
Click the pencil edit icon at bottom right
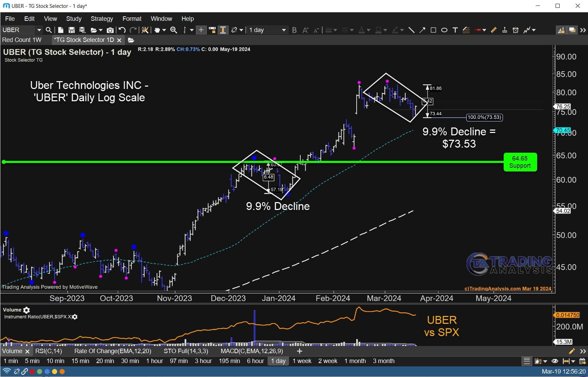tap(572, 351)
